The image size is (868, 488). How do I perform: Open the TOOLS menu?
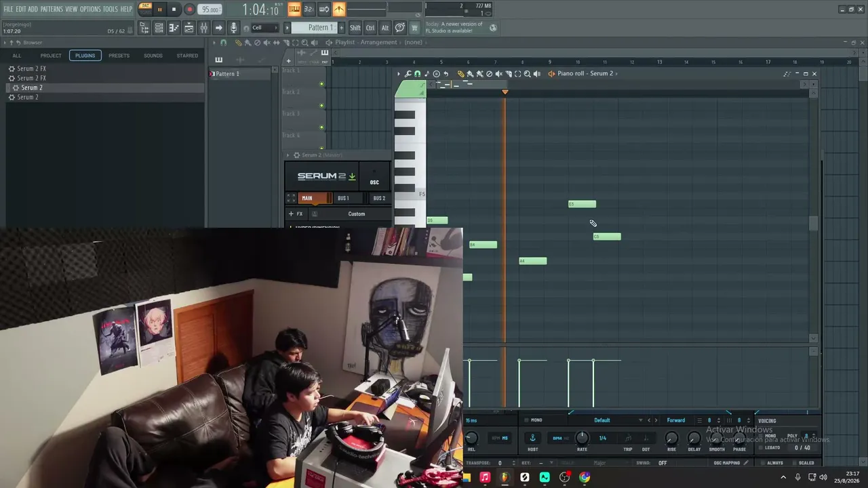[111, 9]
